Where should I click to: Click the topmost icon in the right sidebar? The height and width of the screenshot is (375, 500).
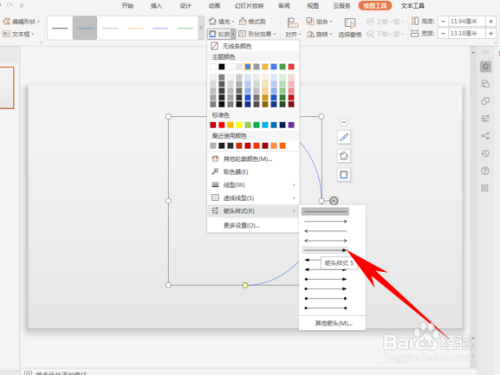(486, 67)
